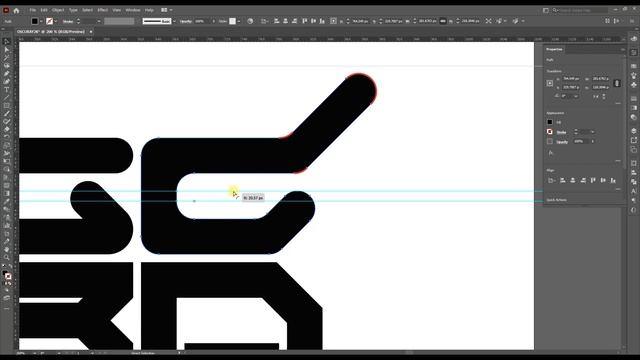Click the W width field in control bar

tap(428, 21)
